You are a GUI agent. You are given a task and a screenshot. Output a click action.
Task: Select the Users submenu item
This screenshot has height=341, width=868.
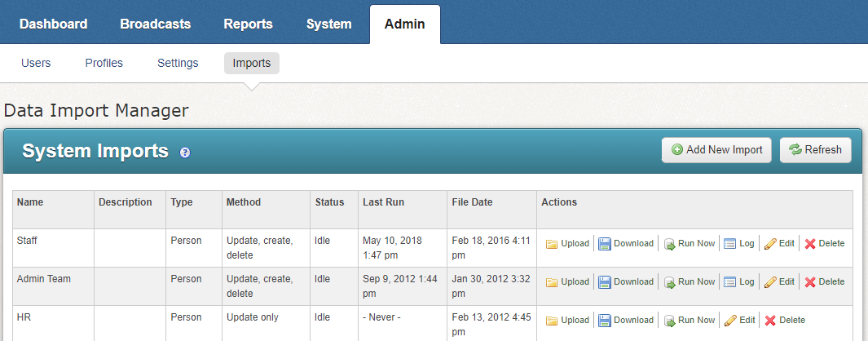click(x=36, y=63)
